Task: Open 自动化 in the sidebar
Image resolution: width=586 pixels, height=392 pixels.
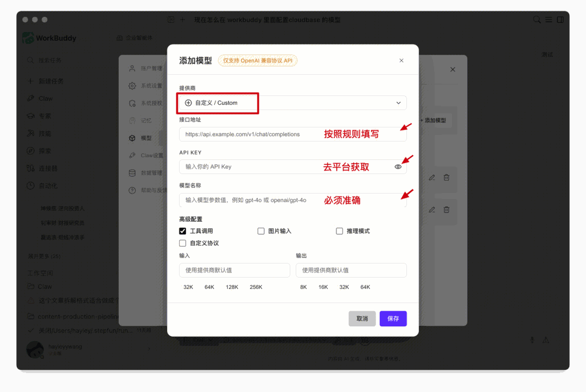Action: click(42, 185)
